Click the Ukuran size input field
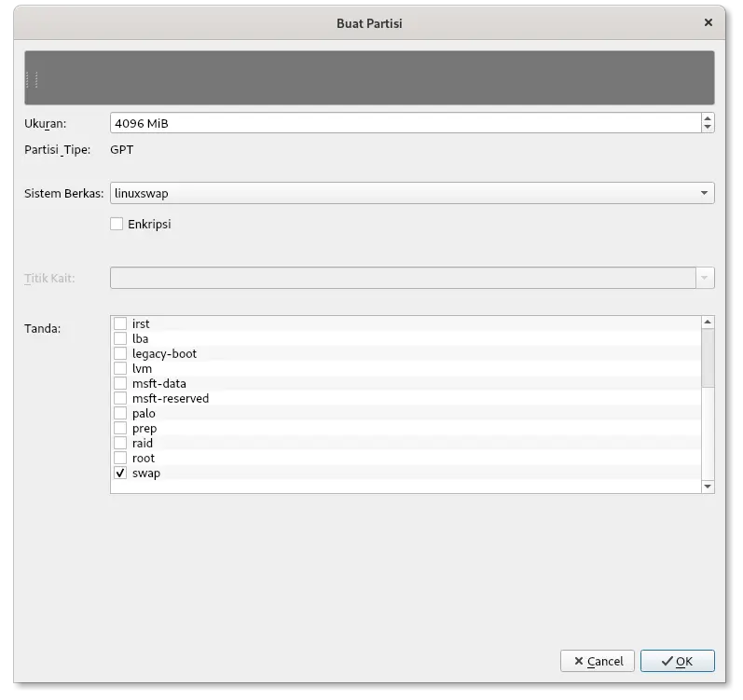Screen dimensions: 743x700 coord(406,123)
